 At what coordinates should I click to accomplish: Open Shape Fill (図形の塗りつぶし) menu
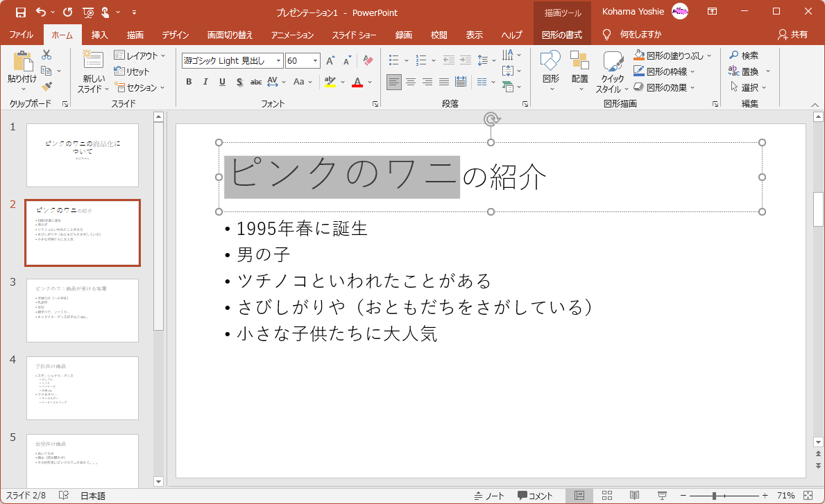pyautogui.click(x=673, y=55)
